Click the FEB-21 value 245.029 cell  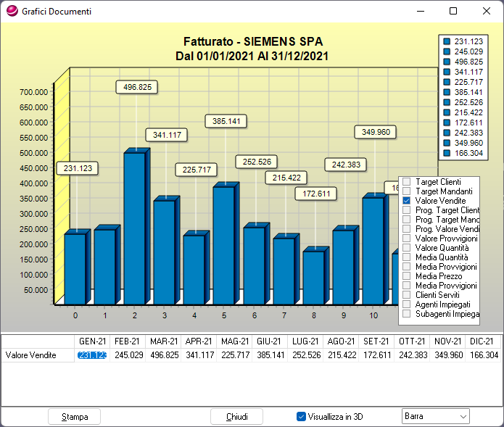128,355
